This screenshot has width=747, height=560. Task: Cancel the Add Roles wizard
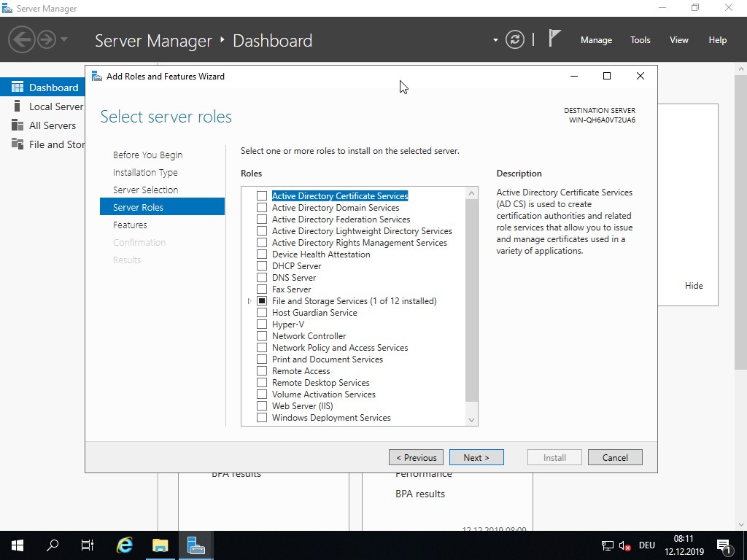pos(615,457)
